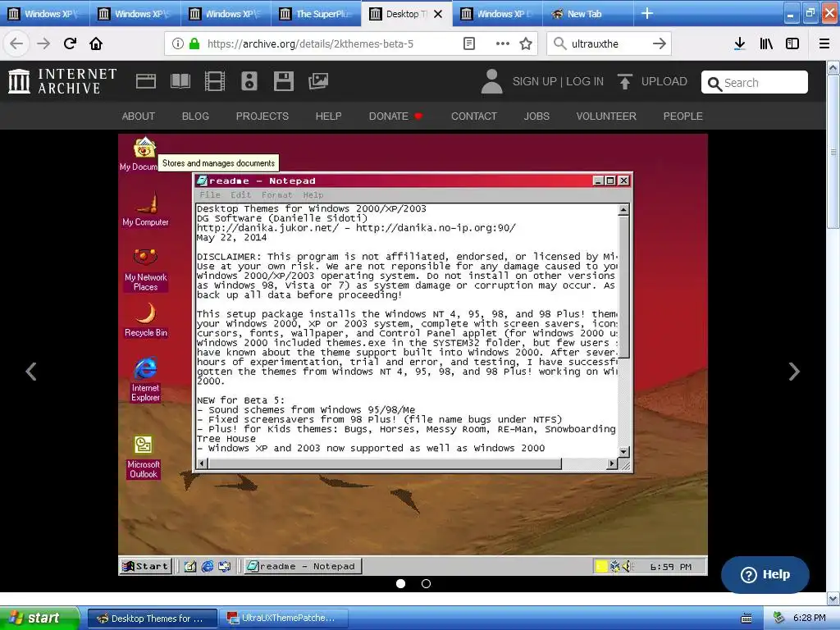
Task: Browse the Texts book icon
Action: tap(180, 81)
